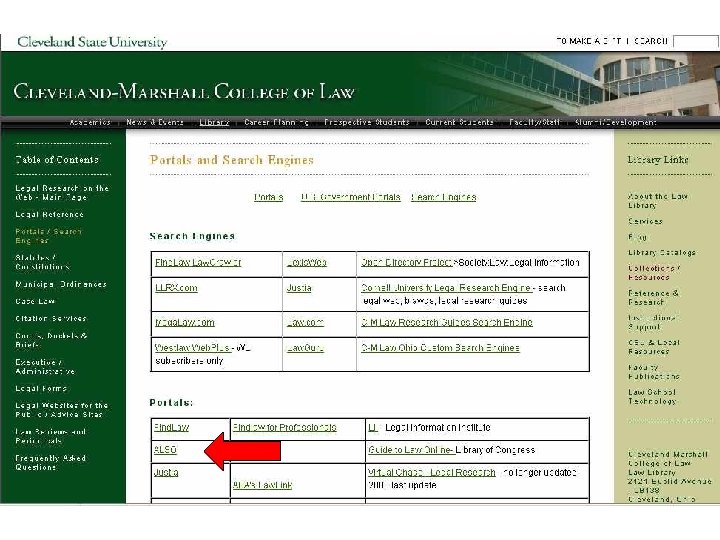
Task: Open Prospective Students navigation item
Action: pos(366,122)
